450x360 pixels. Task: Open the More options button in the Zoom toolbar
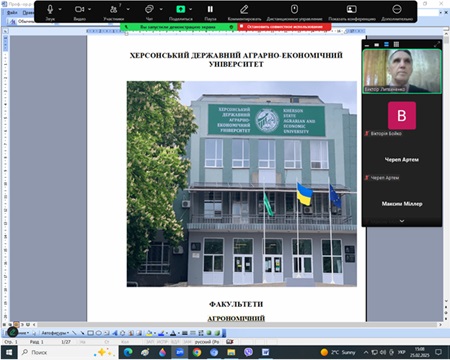coord(397,9)
